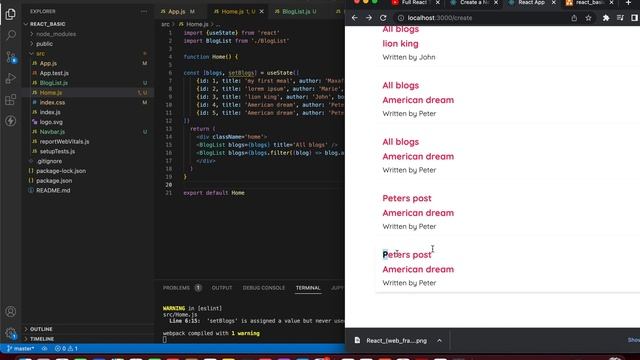Close the Home.js editor tab
The height and width of the screenshot is (360, 640).
click(x=262, y=11)
